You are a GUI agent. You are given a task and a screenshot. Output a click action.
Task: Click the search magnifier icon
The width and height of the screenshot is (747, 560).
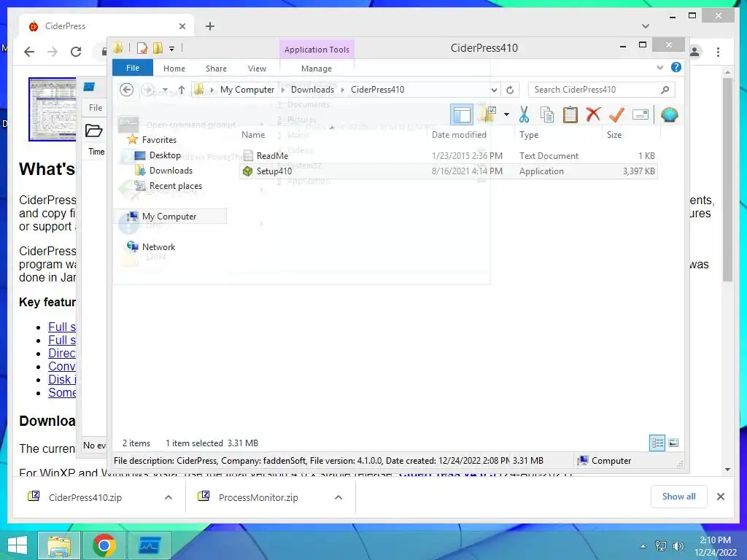(665, 90)
